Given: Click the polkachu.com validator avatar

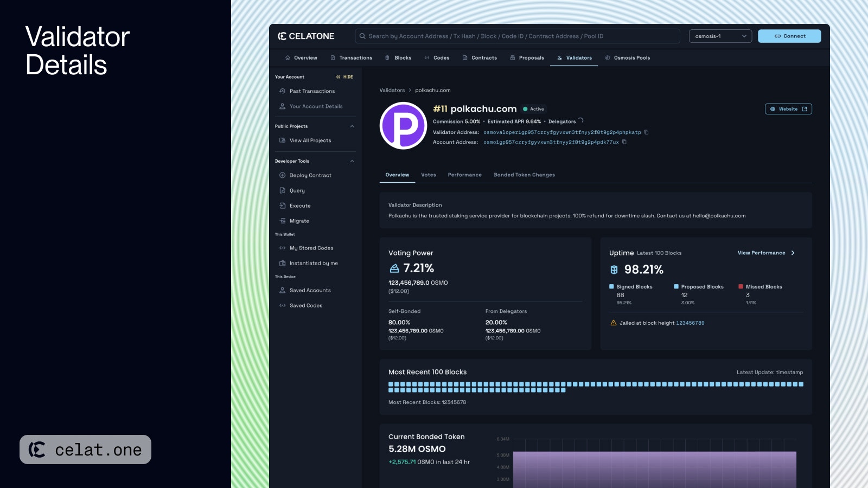Looking at the screenshot, I should pos(403,125).
